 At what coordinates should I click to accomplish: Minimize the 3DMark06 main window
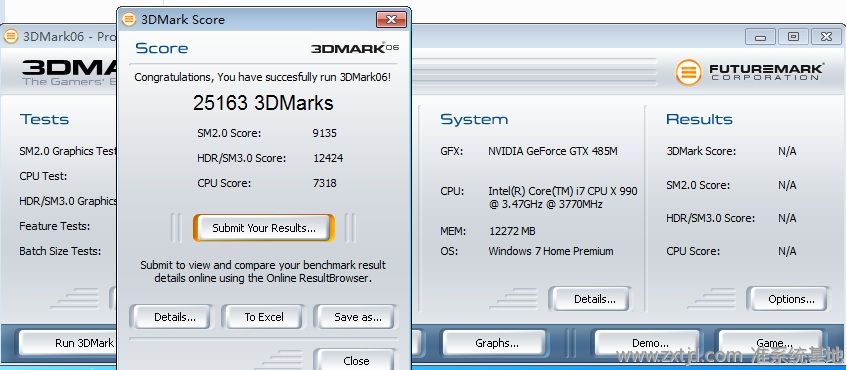(x=761, y=37)
